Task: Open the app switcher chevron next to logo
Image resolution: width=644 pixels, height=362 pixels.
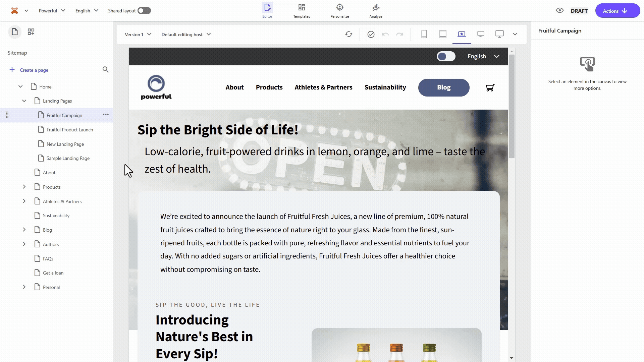Action: click(26, 11)
